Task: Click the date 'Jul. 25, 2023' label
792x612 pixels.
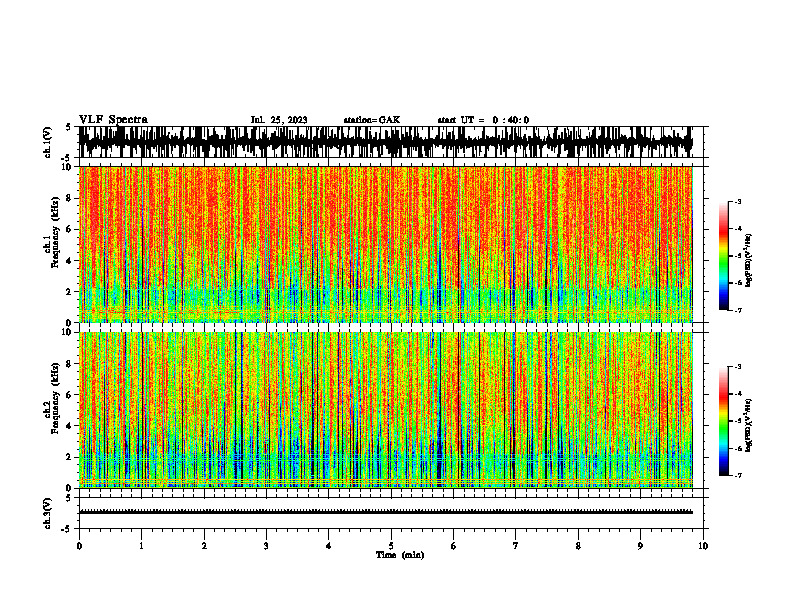Action: (279, 120)
